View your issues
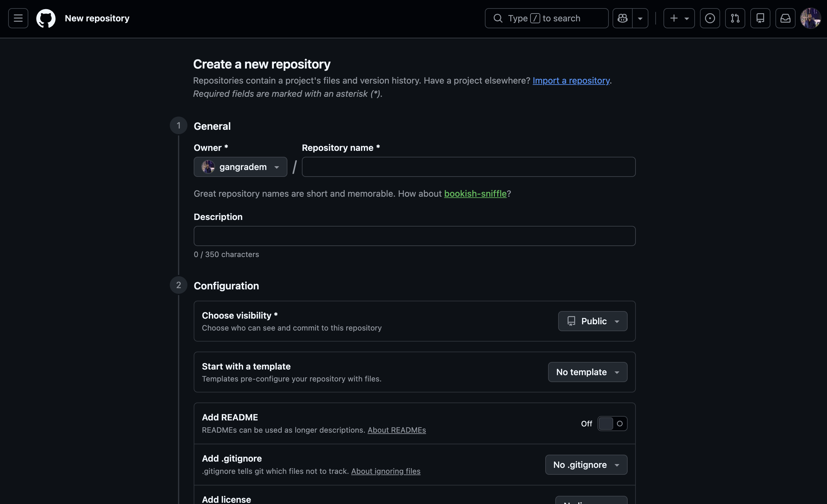Image resolution: width=827 pixels, height=504 pixels. 710,18
